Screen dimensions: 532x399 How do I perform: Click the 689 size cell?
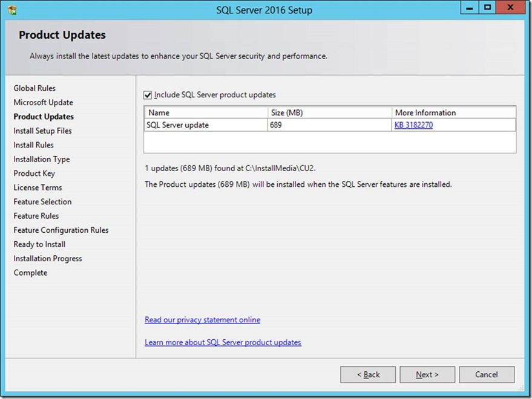329,125
